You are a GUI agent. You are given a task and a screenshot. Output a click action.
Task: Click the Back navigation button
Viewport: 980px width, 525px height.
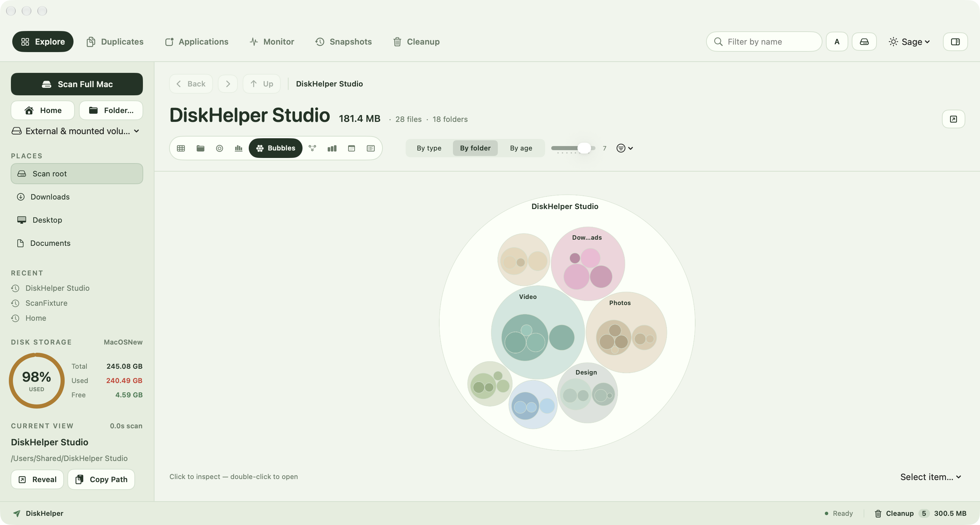pyautogui.click(x=191, y=84)
